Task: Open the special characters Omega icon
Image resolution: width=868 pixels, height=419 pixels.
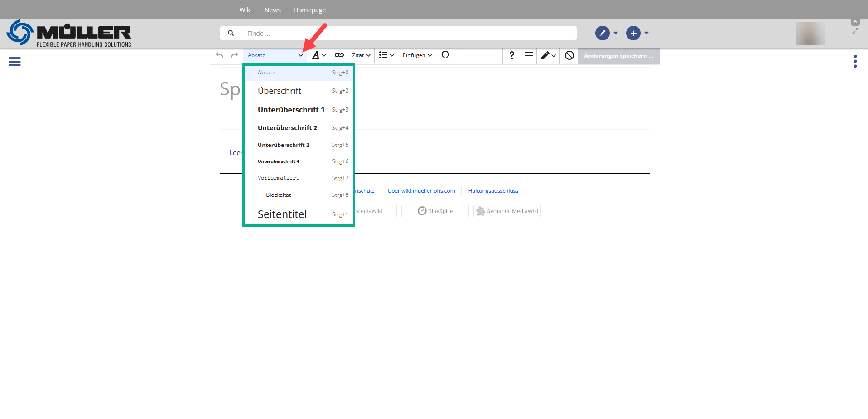Action: [445, 55]
